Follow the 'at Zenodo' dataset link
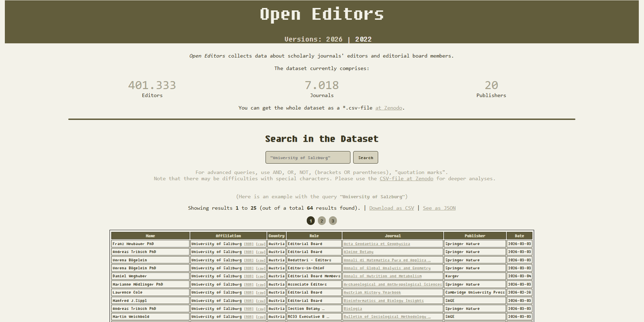Image resolution: width=644 pixels, height=322 pixels. point(389,108)
